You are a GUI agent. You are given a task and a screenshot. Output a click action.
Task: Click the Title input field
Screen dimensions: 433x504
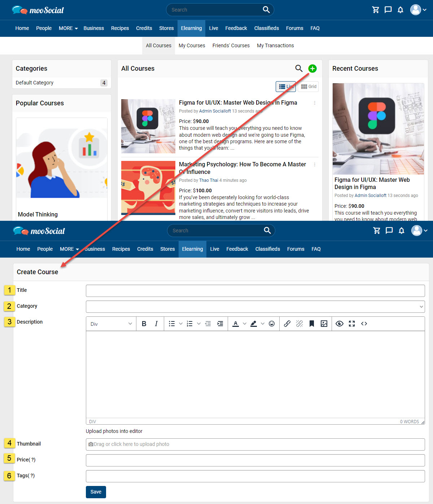[255, 291]
